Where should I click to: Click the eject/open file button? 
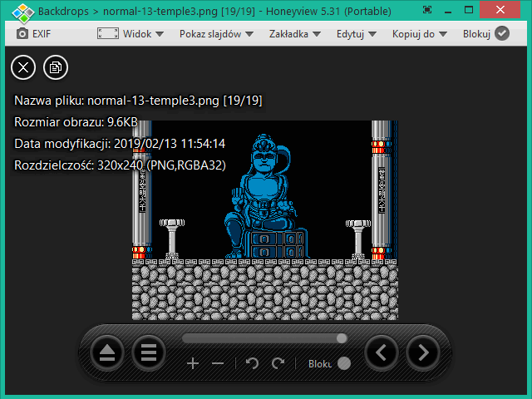coord(107,352)
